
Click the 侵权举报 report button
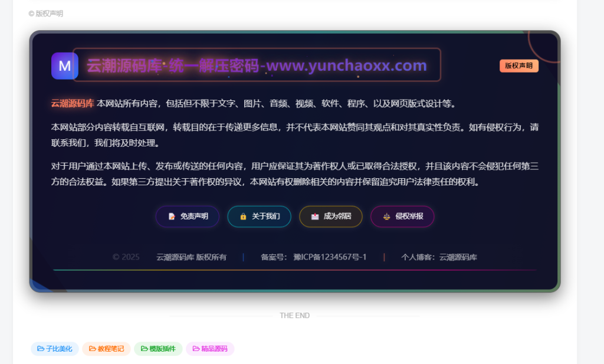click(402, 217)
